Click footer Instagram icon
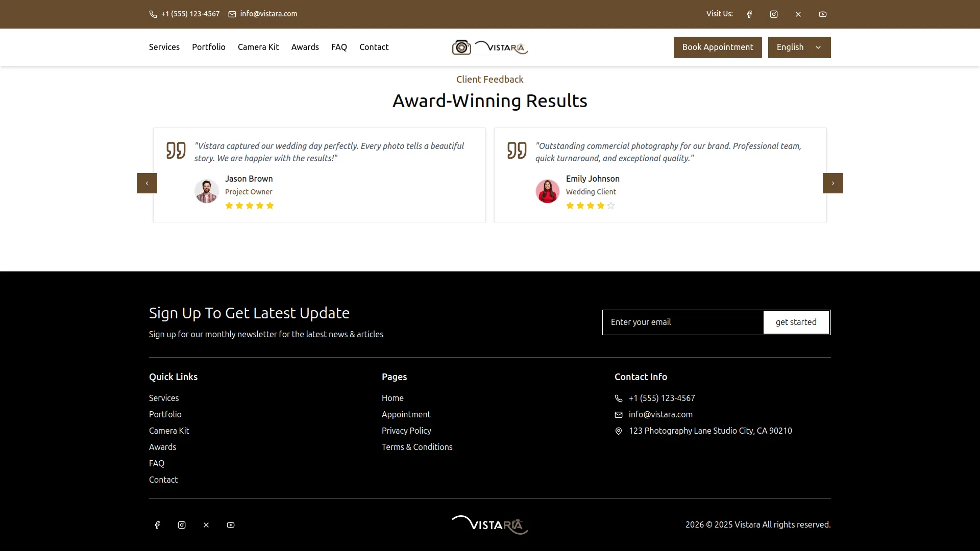Screen dimensions: 980x551 click(182, 525)
